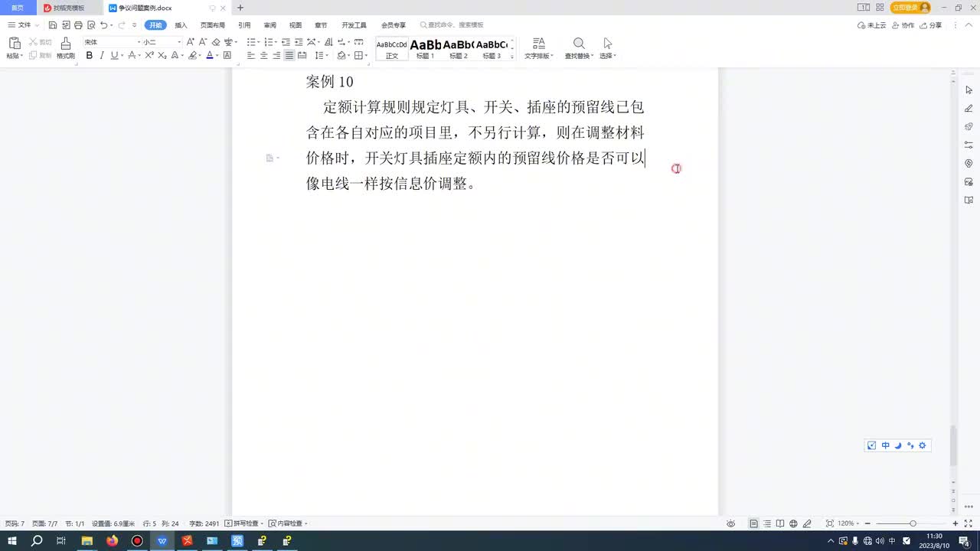Toggle Underline formatting
This screenshot has height=551, width=980.
114,56
